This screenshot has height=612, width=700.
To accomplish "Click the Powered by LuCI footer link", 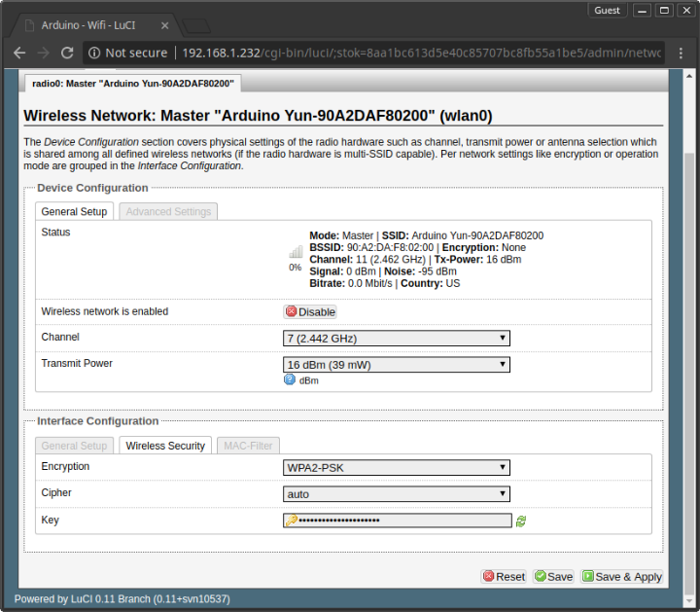I will (x=122, y=599).
